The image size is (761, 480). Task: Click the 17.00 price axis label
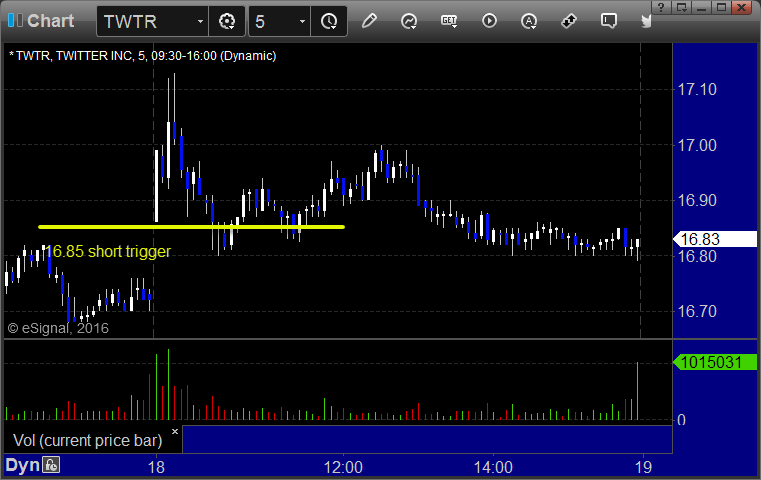697,145
